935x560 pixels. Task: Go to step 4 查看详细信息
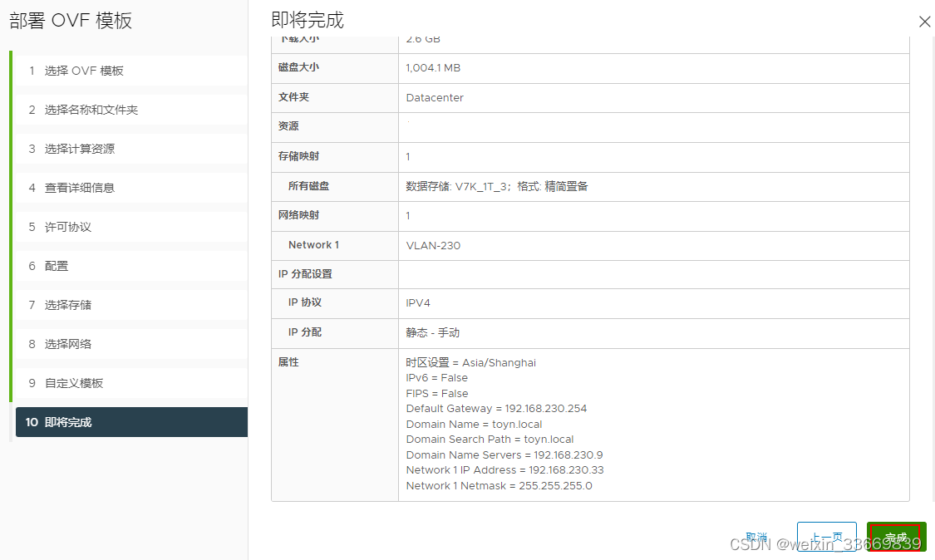131,188
